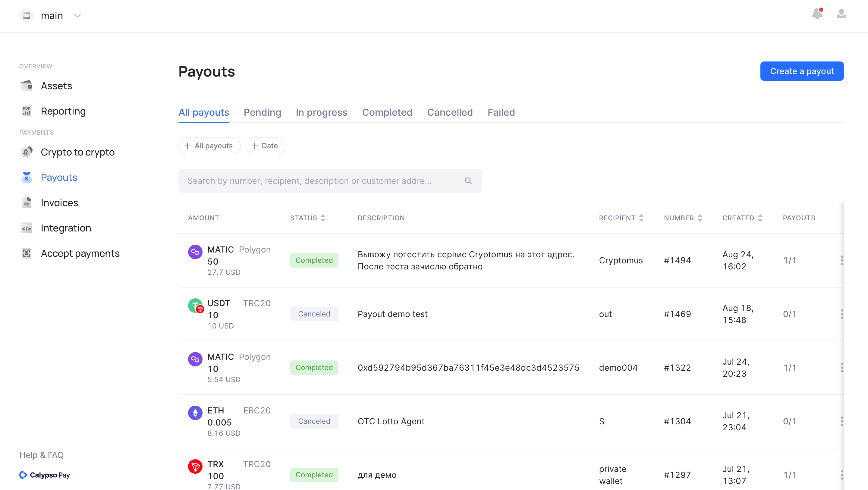Click payout number '#1304'
Screen dimensions: 868x490
(x=677, y=421)
